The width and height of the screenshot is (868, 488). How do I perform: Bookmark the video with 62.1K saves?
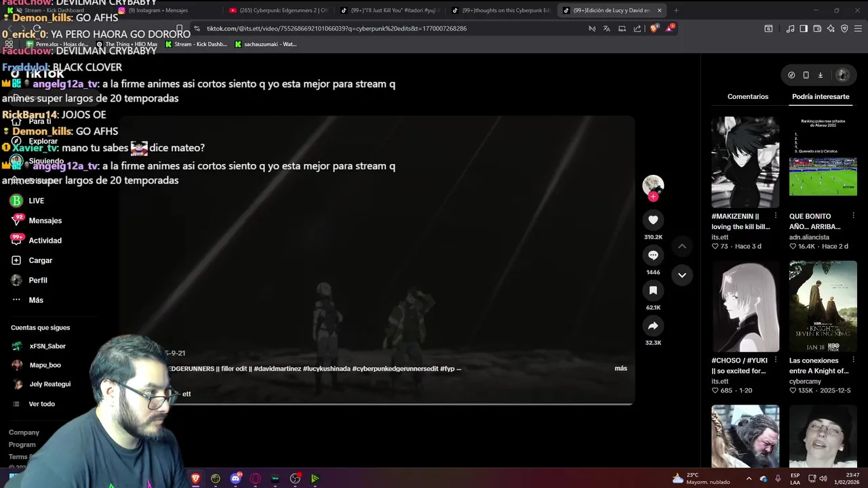pos(653,290)
